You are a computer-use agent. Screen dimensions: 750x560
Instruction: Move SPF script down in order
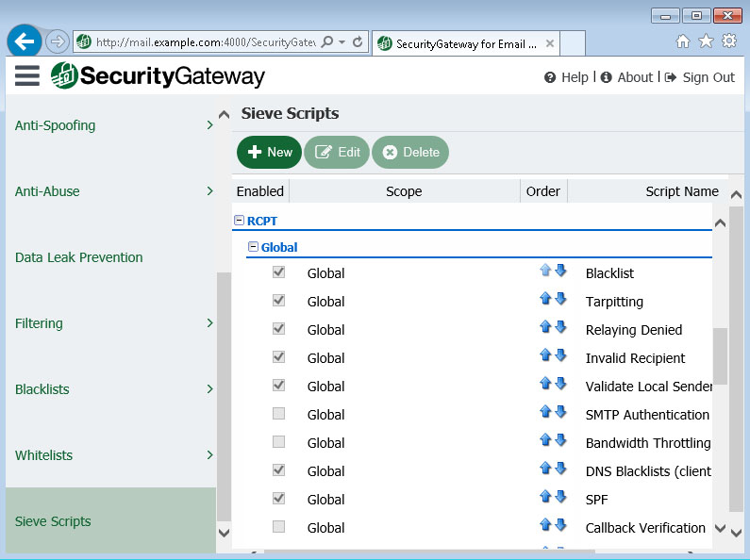(560, 498)
